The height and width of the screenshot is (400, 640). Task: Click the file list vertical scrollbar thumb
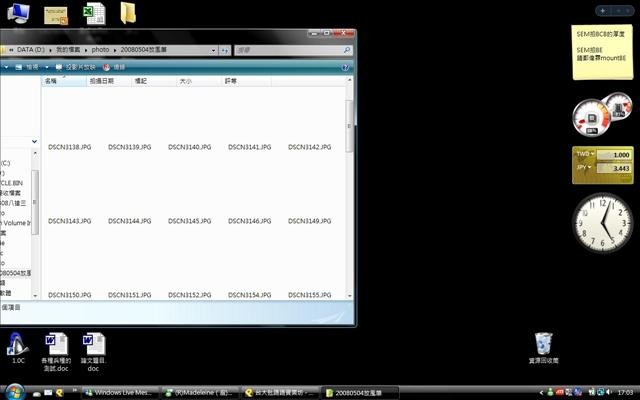coord(349,126)
